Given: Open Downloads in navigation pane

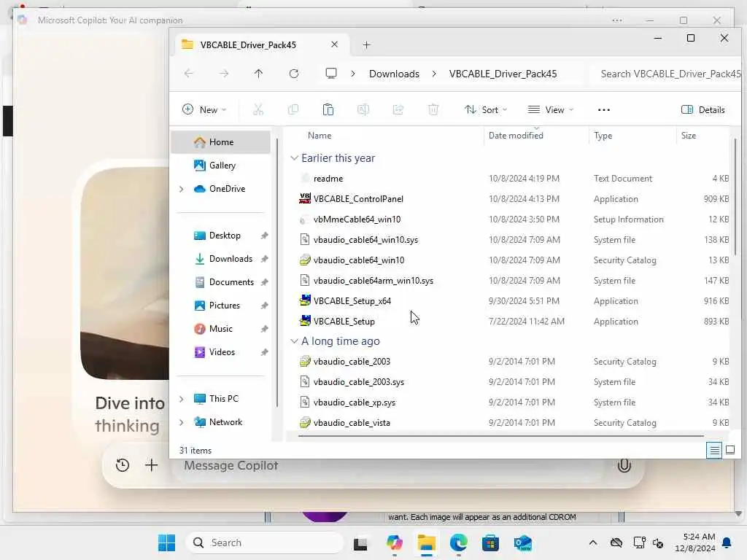Looking at the screenshot, I should (220, 259).
